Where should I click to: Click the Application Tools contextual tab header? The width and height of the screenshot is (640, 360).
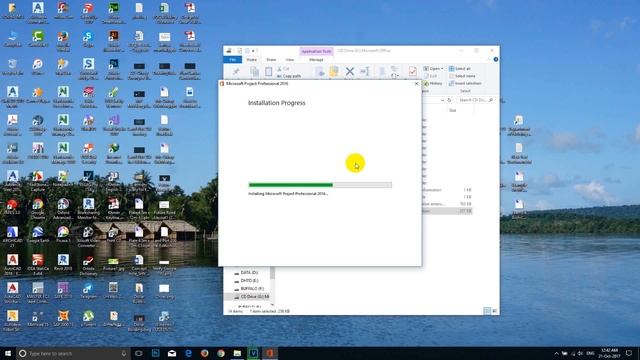(x=316, y=51)
